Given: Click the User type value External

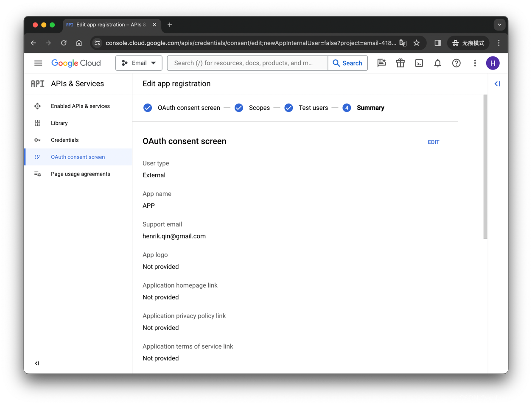Looking at the screenshot, I should tap(154, 175).
